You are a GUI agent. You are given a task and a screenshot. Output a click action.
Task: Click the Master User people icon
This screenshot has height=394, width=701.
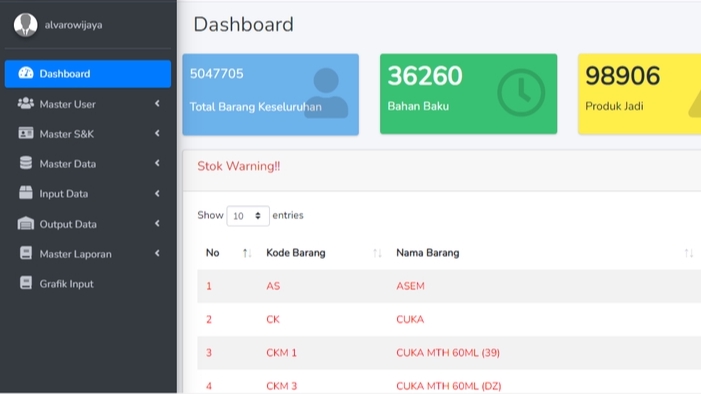coord(26,103)
